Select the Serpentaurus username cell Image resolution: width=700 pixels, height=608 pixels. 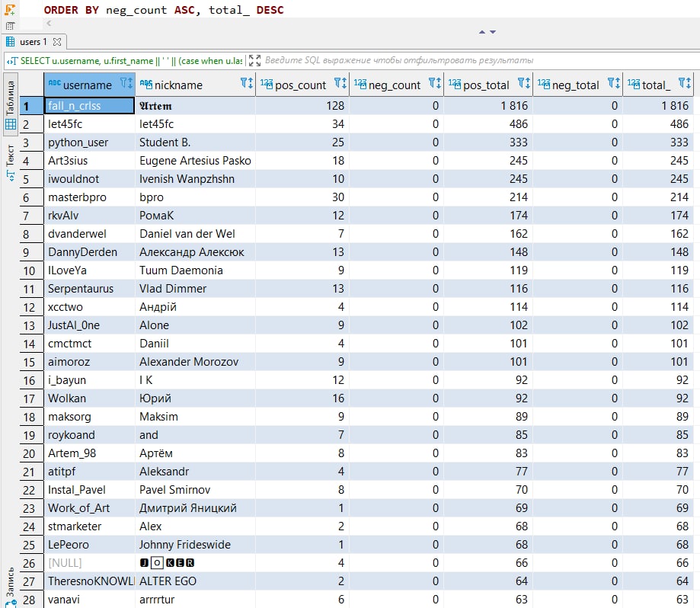coord(89,289)
